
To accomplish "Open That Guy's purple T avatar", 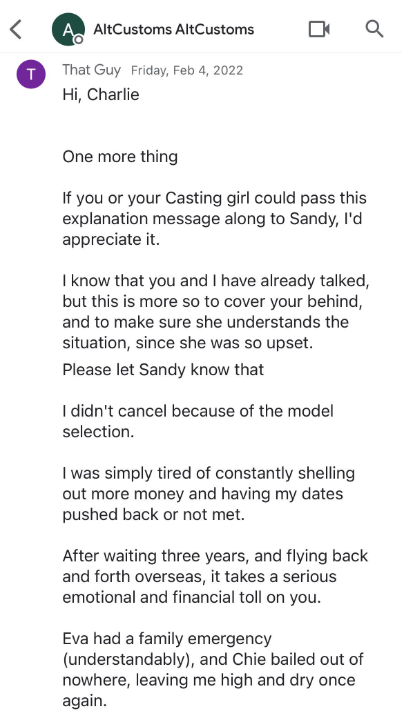I will pos(31,74).
